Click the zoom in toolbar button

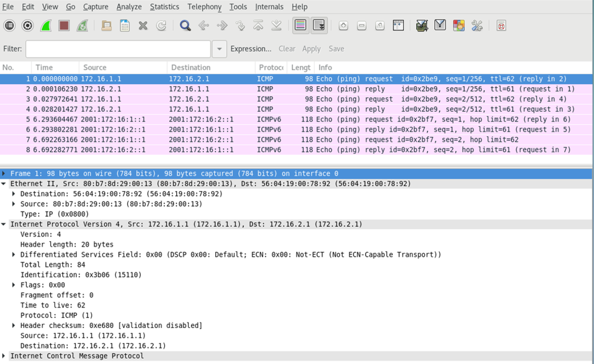(x=343, y=25)
